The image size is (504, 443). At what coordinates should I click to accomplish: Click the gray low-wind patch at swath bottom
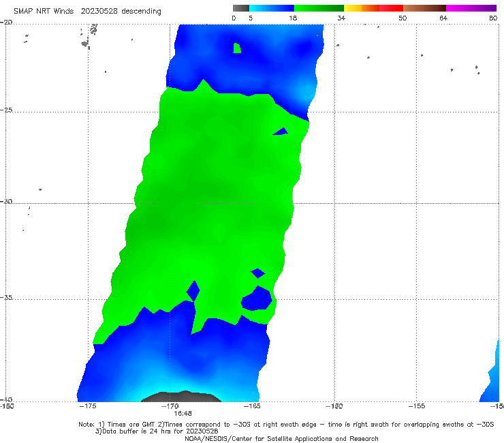tap(182, 397)
